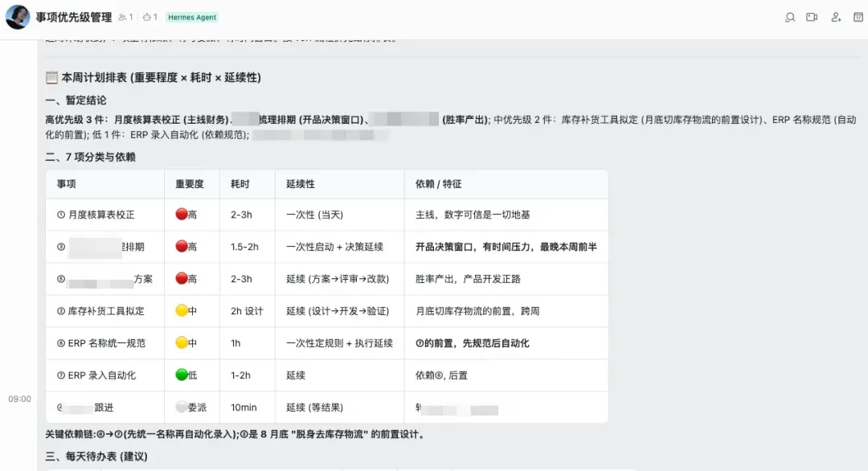
Task: Open the calendar icon at header edge
Action: pos(858,17)
